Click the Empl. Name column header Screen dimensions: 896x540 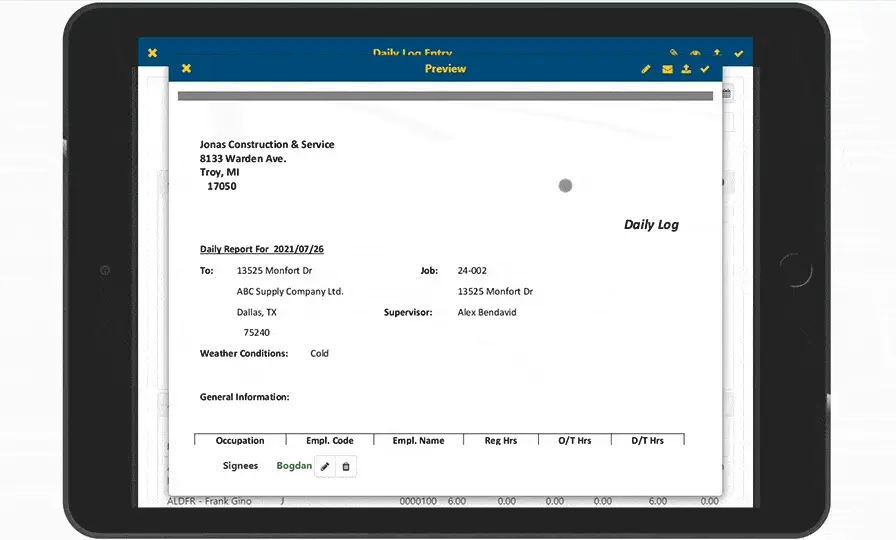tap(418, 440)
